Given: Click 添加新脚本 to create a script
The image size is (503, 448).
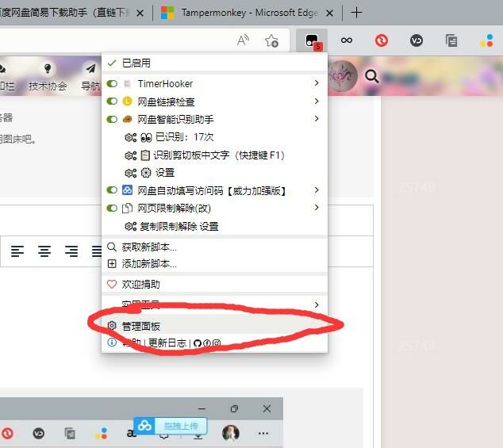Looking at the screenshot, I should tap(149, 263).
